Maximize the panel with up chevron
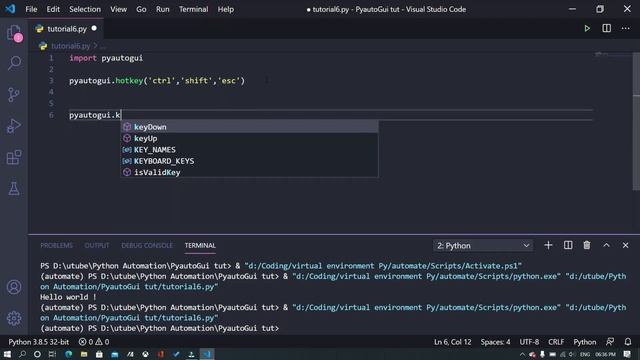 coord(607,245)
